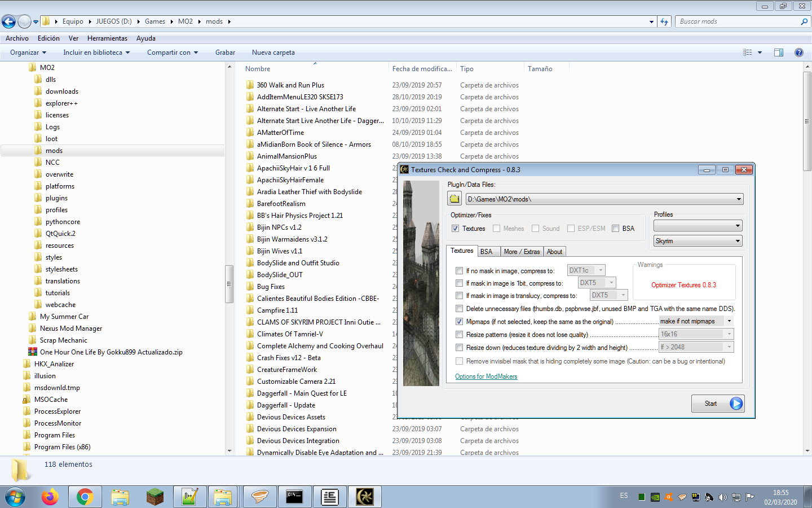Select the 'downloads' folder in the tree
This screenshot has width=812, height=508.
point(62,91)
